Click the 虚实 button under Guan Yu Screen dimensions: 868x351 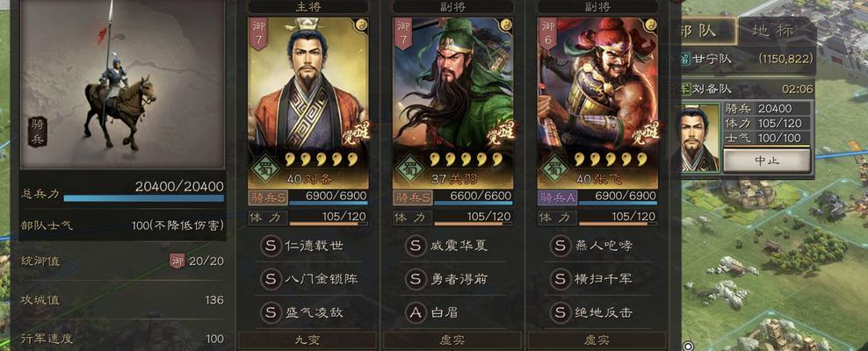pos(452,340)
